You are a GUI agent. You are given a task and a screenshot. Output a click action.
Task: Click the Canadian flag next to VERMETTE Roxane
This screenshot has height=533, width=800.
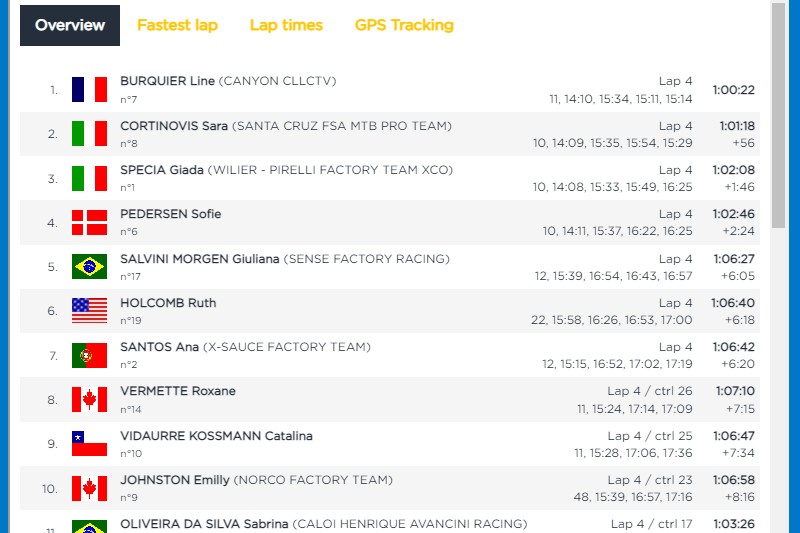89,399
